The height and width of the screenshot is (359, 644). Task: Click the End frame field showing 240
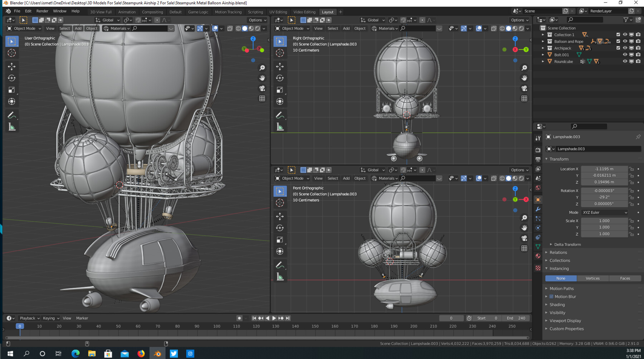(x=516, y=318)
